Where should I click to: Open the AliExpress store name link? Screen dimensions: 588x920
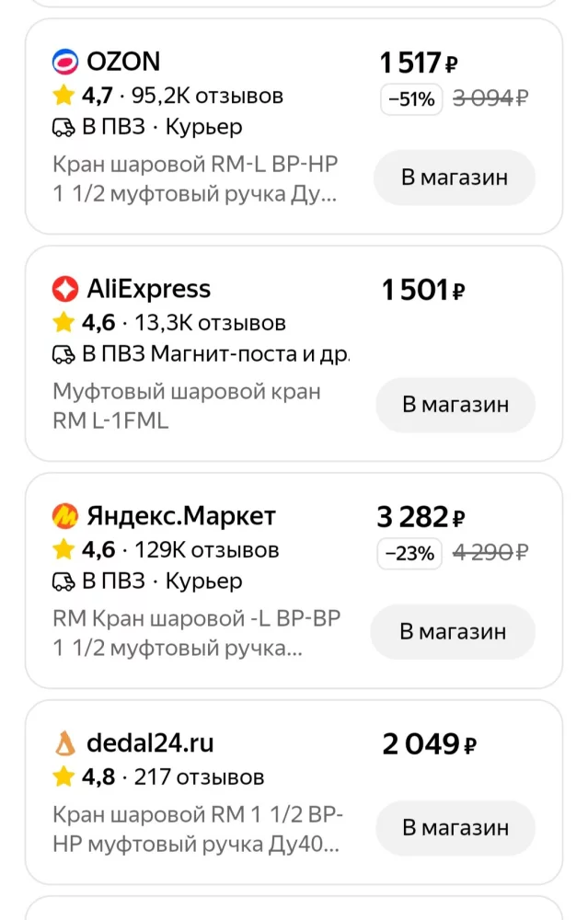coord(148,289)
